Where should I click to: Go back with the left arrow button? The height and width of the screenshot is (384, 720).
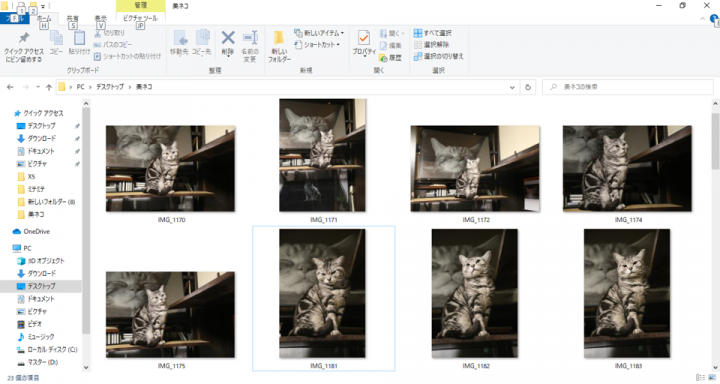tap(10, 87)
